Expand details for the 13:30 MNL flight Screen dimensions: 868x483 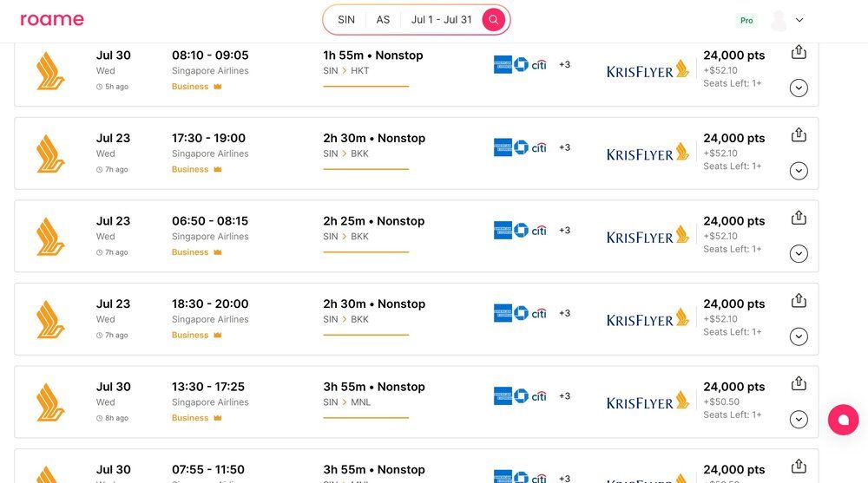tap(799, 420)
